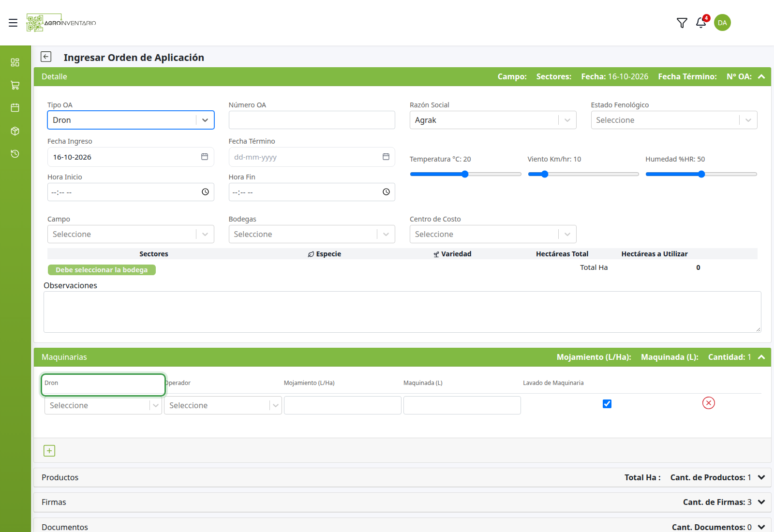
Task: Expand the Firmas section
Action: pyautogui.click(x=402, y=502)
